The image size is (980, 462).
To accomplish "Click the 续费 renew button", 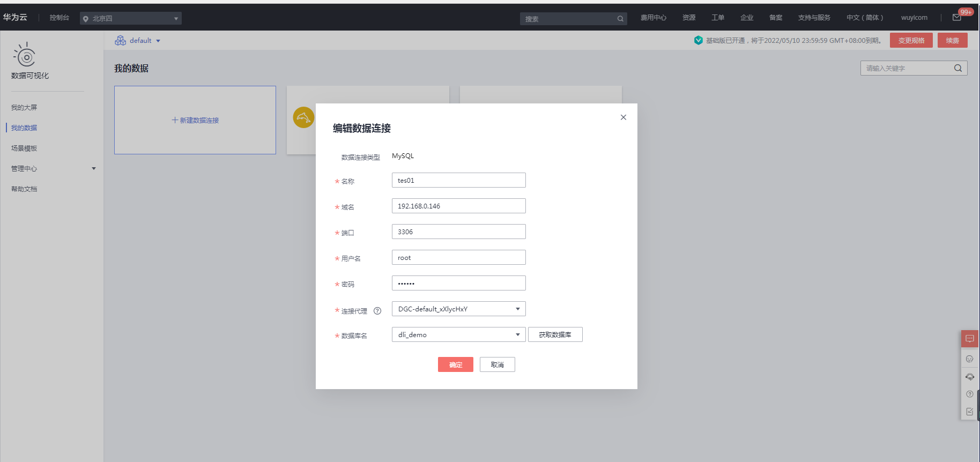I will (x=953, y=40).
